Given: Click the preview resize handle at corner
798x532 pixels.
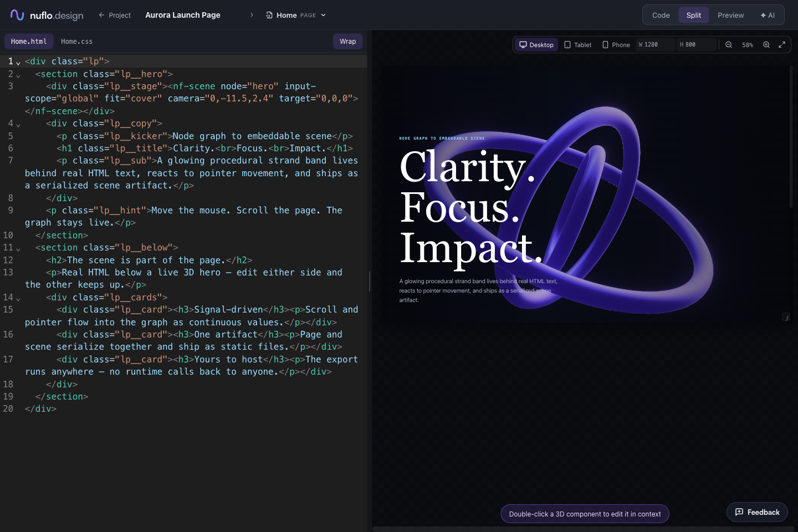Looking at the screenshot, I should click(x=786, y=317).
